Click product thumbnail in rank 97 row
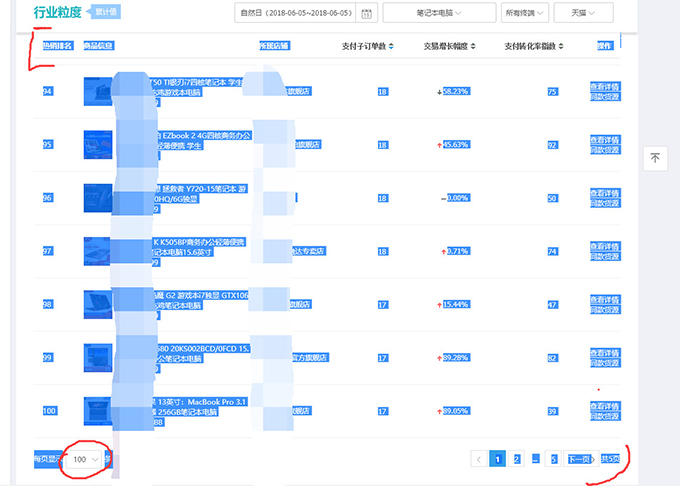The height and width of the screenshot is (486, 680). [x=98, y=251]
